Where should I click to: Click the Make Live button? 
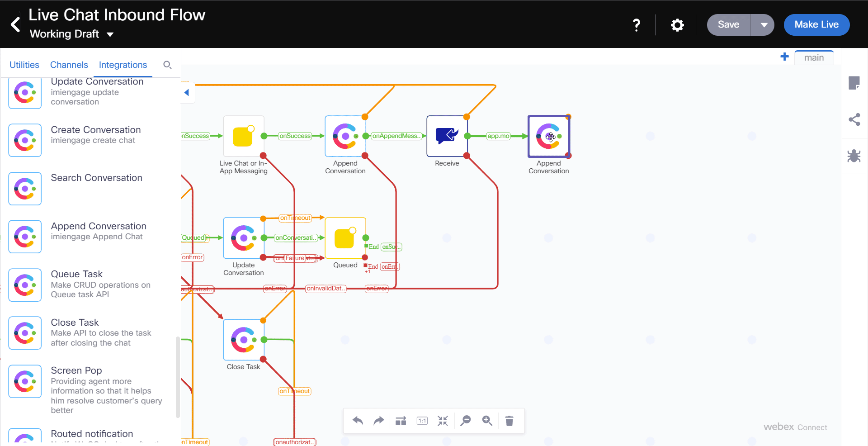[x=816, y=25]
